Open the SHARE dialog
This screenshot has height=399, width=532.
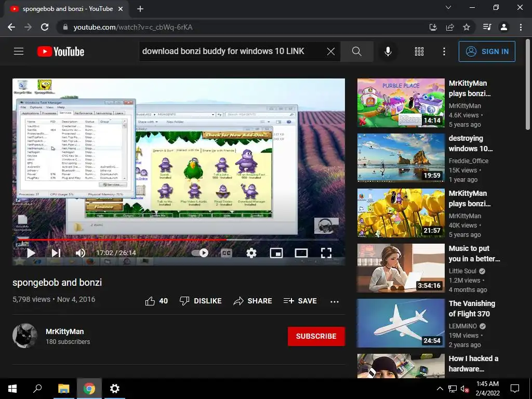pyautogui.click(x=253, y=301)
